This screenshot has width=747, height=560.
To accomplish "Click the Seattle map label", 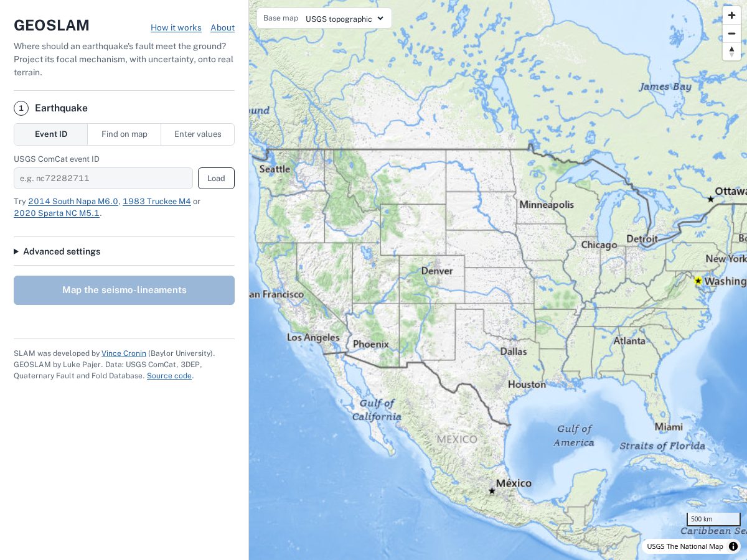I will pyautogui.click(x=275, y=169).
